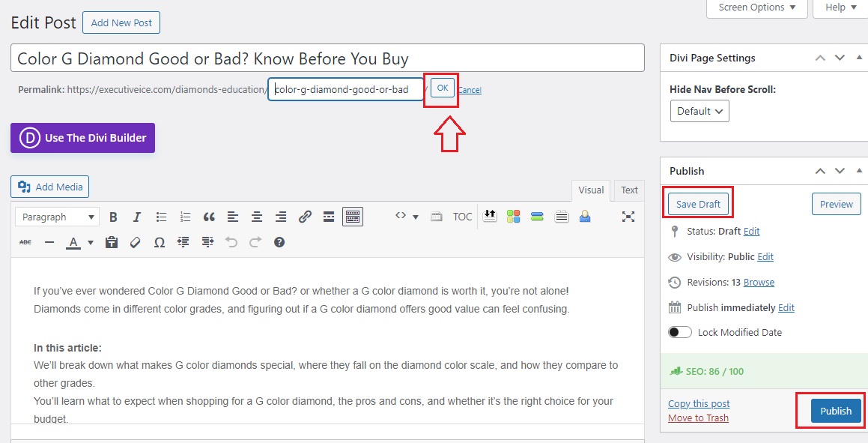
Task: Collapse the Publish panel
Action: click(x=858, y=170)
